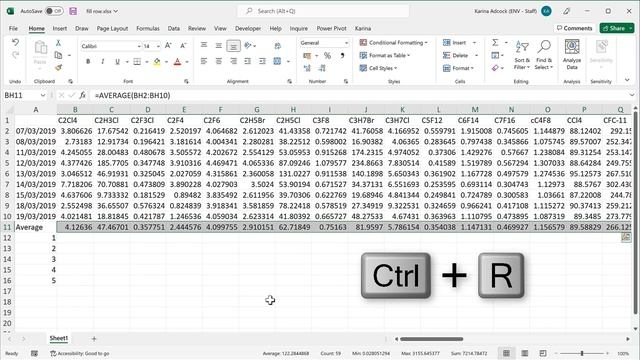640x360 pixels.
Task: Select the Sheet1 tab
Action: coord(59,338)
